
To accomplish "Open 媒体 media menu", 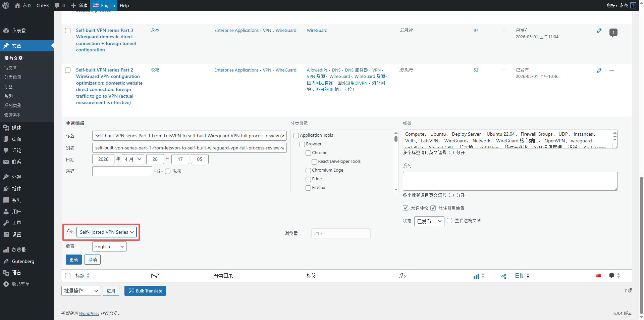I will (x=27, y=128).
